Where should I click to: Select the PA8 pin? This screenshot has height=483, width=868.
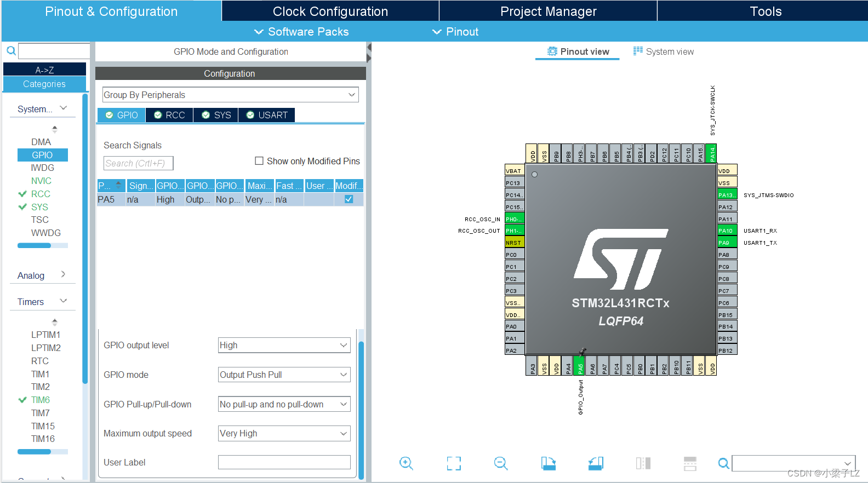pyautogui.click(x=727, y=255)
